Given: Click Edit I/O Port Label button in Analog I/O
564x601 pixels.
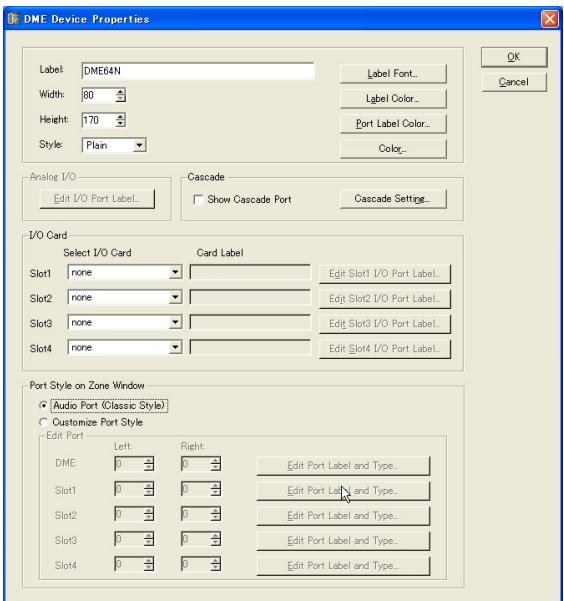Looking at the screenshot, I should [x=97, y=199].
